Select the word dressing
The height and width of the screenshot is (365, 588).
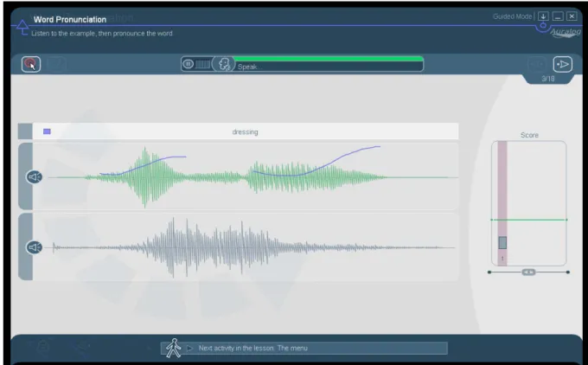245,132
